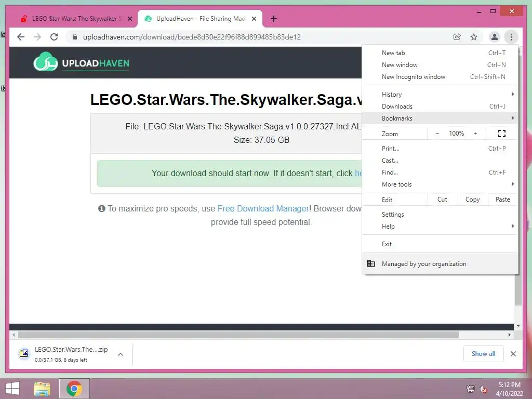Close the downloads bar
Image resolution: width=532 pixels, height=399 pixels.
tap(513, 354)
